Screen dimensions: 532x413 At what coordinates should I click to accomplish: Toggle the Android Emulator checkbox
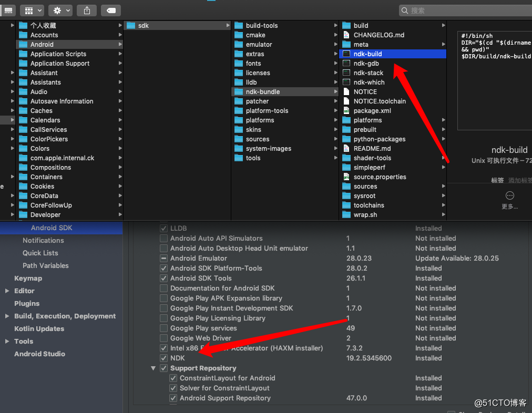pyautogui.click(x=163, y=259)
